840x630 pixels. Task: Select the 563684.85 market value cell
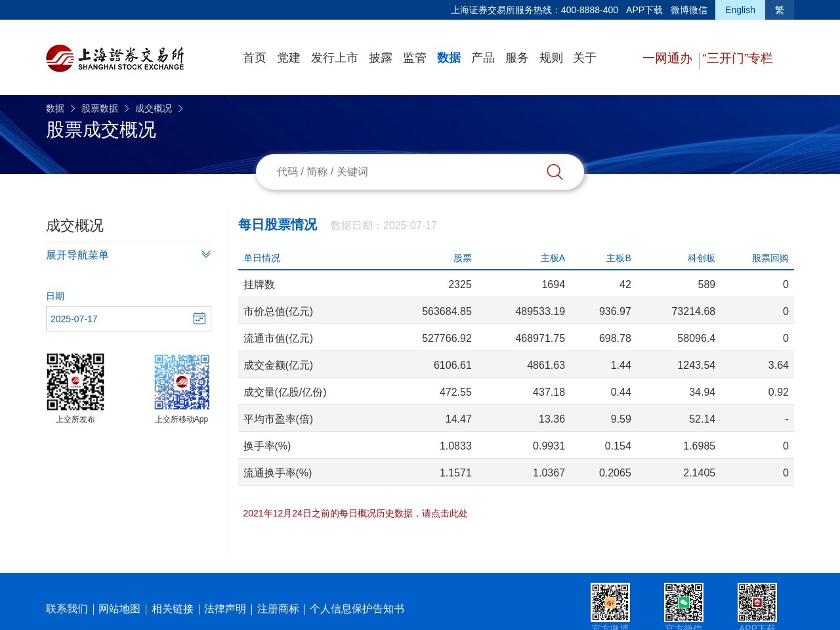[447, 311]
